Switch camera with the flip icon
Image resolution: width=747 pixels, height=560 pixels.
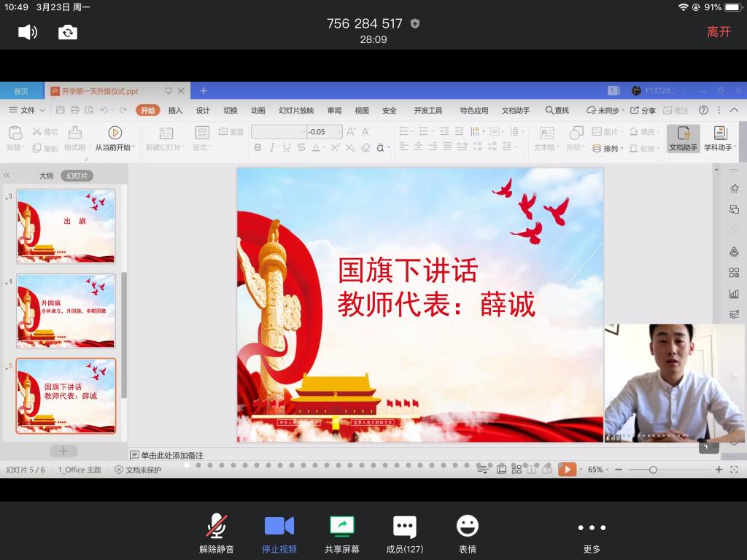point(68,32)
